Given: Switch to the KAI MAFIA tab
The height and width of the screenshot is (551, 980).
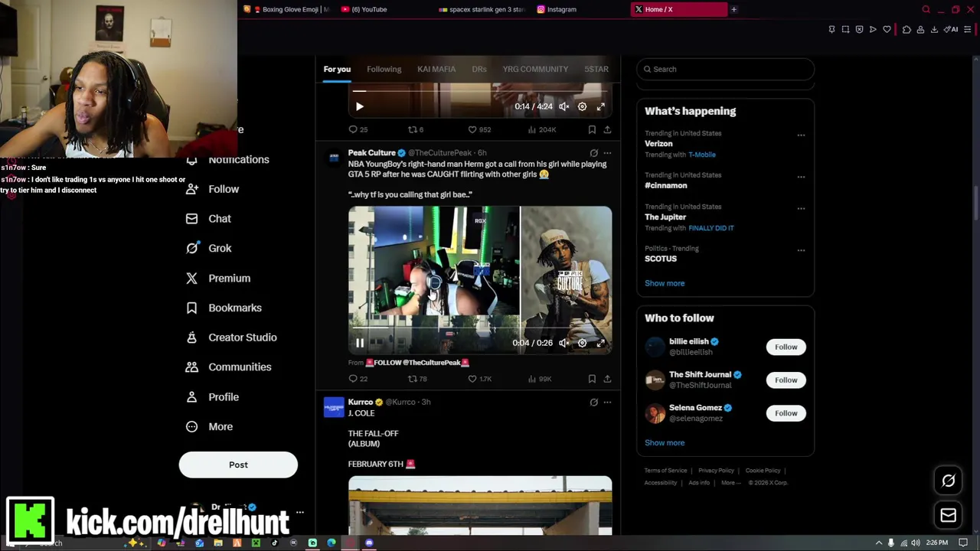Looking at the screenshot, I should click(x=436, y=69).
